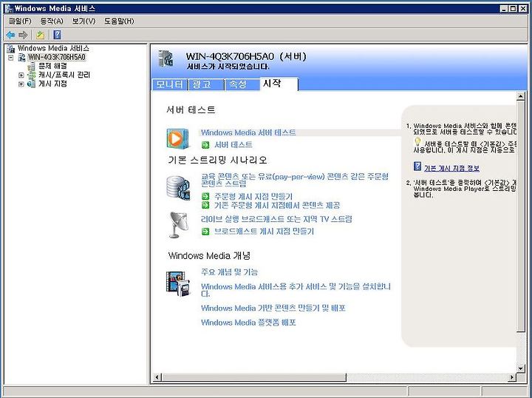532x398 pixels.
Task: Click the 주문형 게시 지점 만들기 link
Action: pyautogui.click(x=253, y=196)
